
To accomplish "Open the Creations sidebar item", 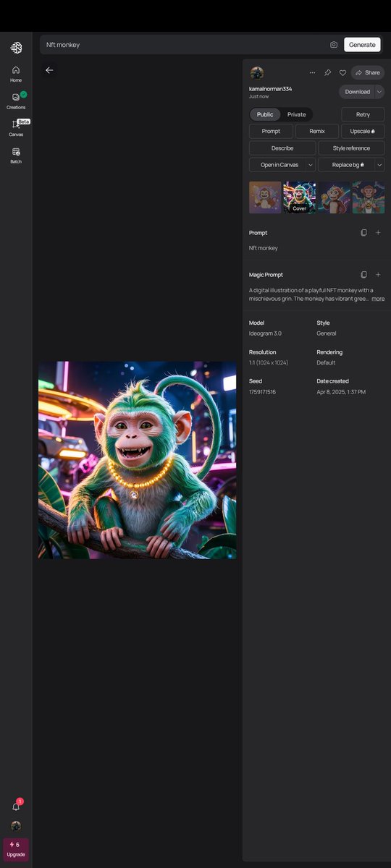I will (x=16, y=101).
